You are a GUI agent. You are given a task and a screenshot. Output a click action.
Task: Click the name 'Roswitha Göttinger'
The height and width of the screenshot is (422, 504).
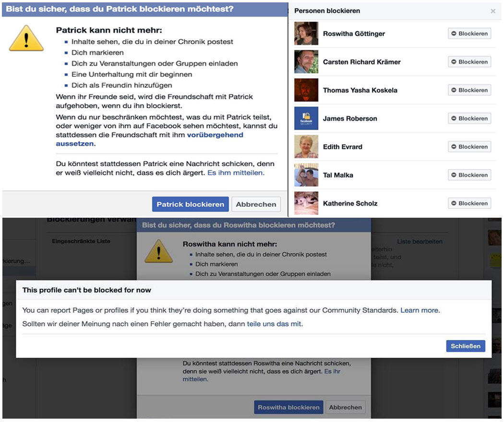coord(354,34)
